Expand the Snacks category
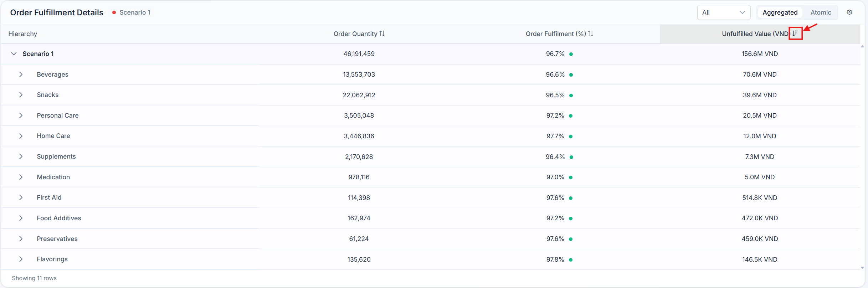 point(21,95)
